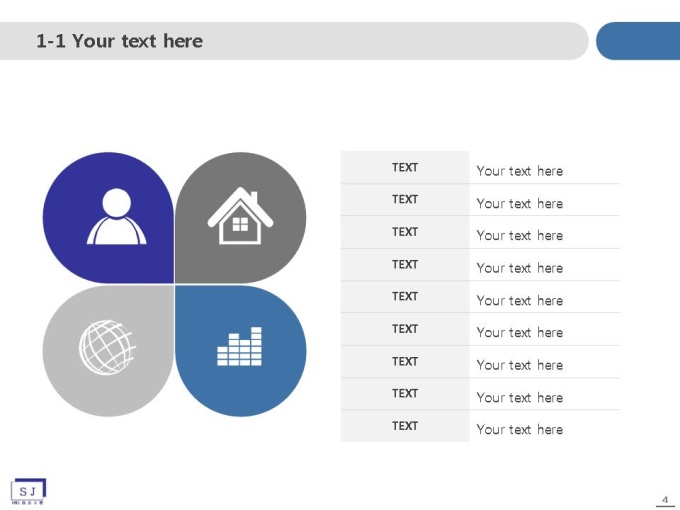Viewport: 680px width, 510px height.
Task: Click the SJ logo in corner
Action: pos(28,491)
